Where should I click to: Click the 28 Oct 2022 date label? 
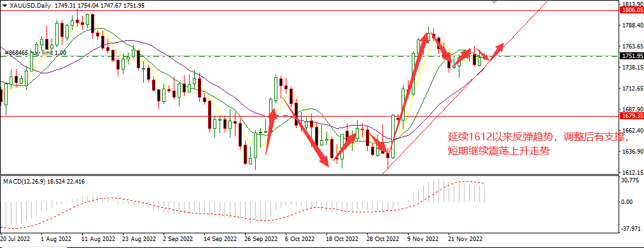383,238
